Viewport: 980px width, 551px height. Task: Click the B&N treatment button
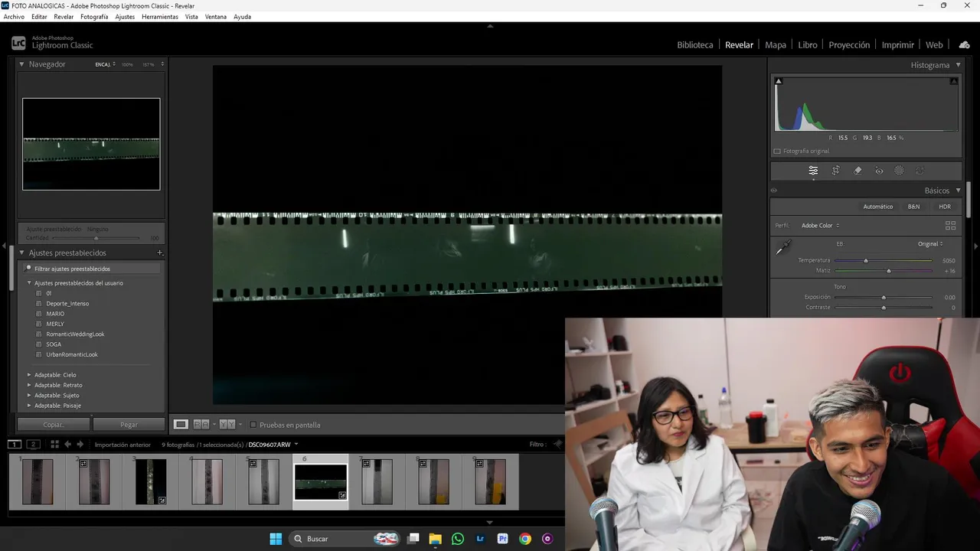pos(913,207)
